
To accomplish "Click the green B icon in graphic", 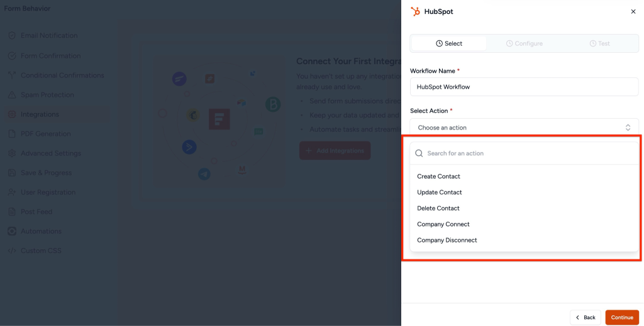I will (x=273, y=104).
